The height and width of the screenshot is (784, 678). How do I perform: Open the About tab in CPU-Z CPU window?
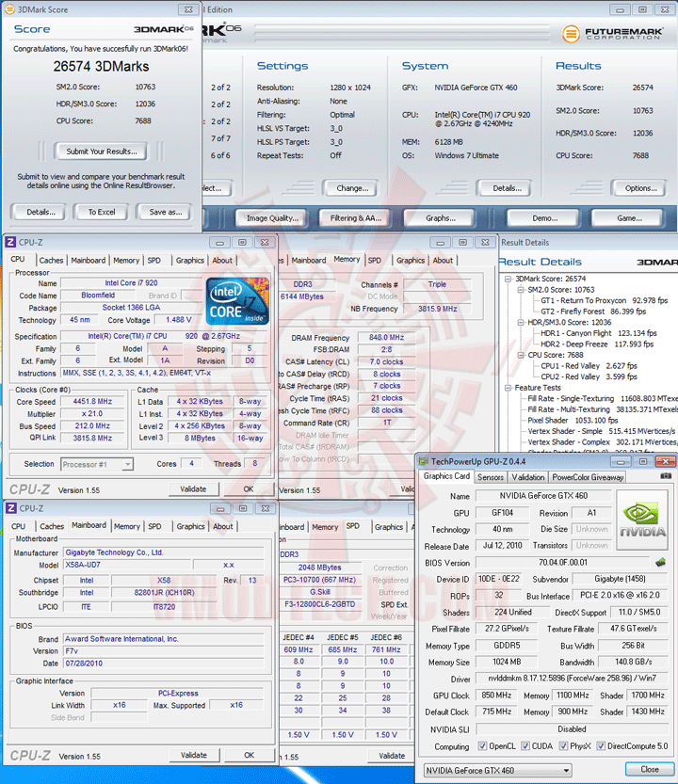pos(222,261)
